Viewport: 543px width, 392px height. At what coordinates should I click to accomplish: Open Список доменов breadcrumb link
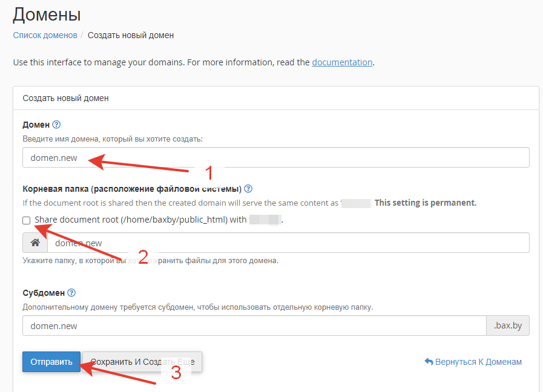click(45, 35)
